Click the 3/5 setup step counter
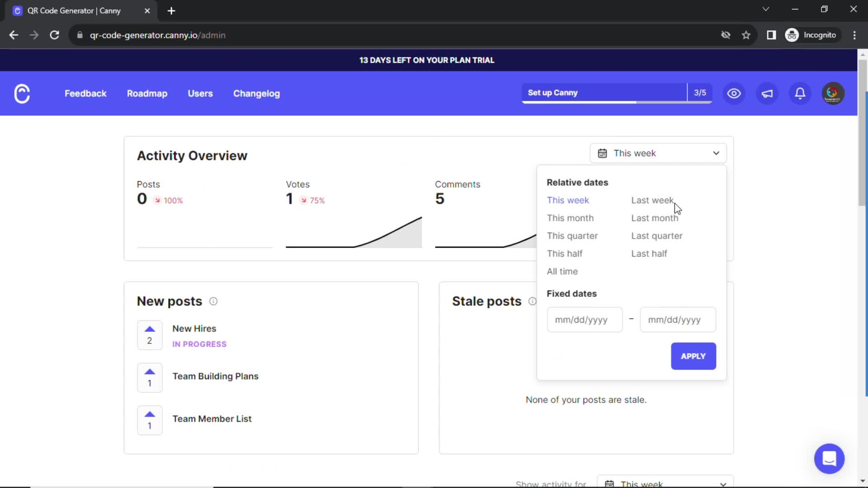Screen dimensions: 868x488 (x=700, y=93)
